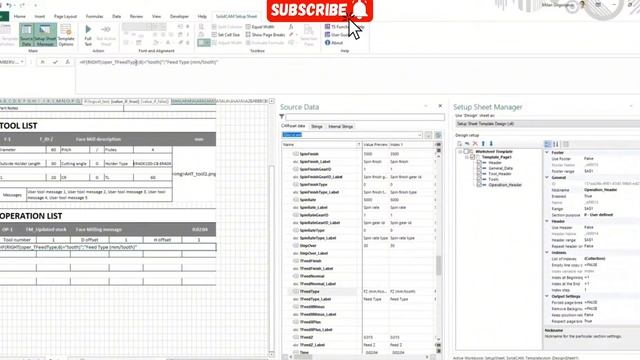
Task: Open the User Guide help item
Action: click(337, 35)
